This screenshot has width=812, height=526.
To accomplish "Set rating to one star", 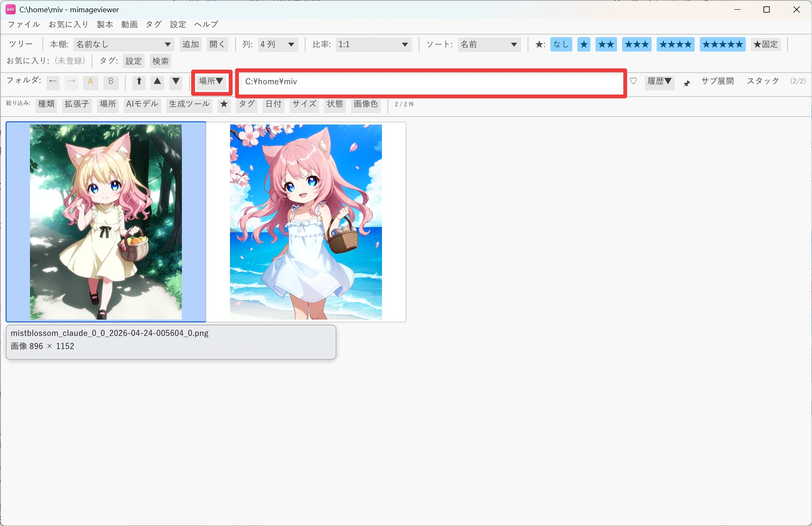I will [584, 44].
